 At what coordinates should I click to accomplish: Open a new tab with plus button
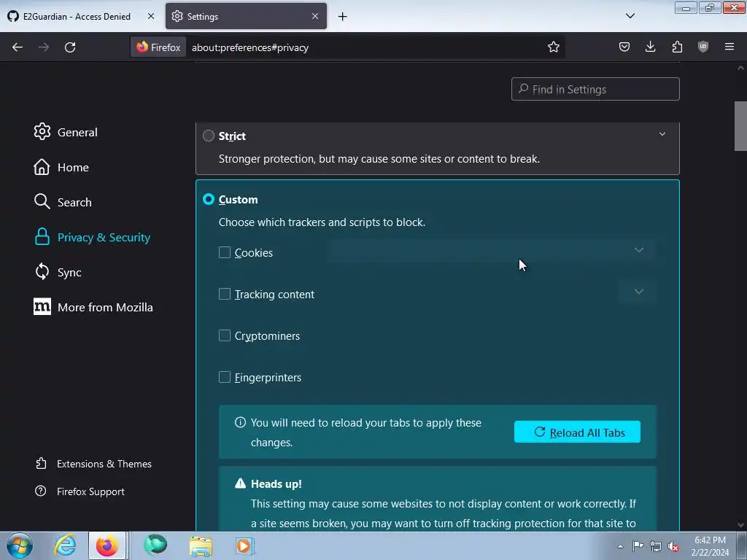pyautogui.click(x=343, y=17)
